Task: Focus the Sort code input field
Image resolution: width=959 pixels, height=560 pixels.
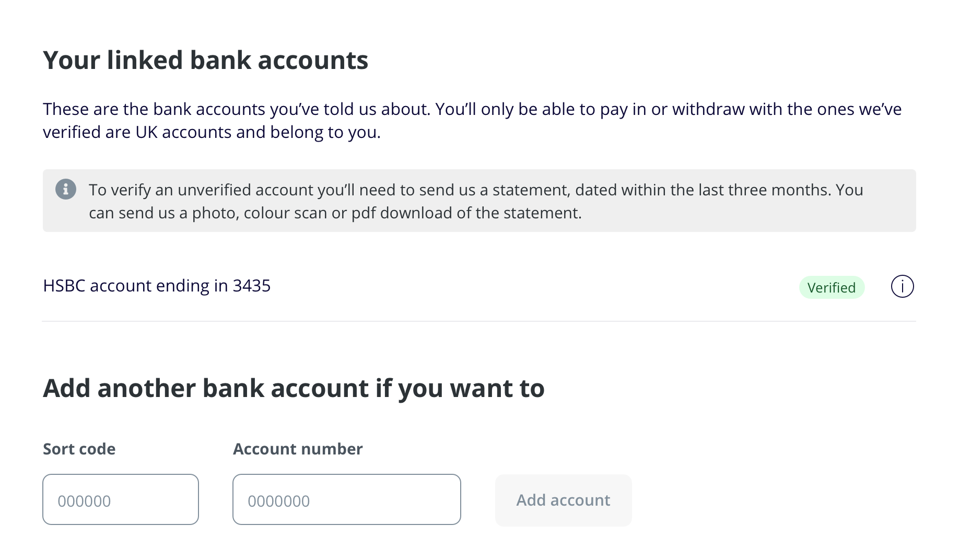Action: [121, 499]
